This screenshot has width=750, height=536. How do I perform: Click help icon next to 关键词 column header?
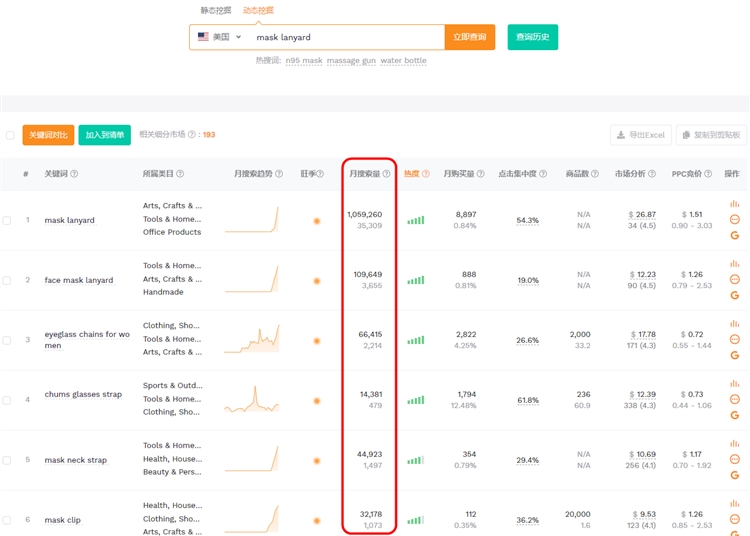74,174
